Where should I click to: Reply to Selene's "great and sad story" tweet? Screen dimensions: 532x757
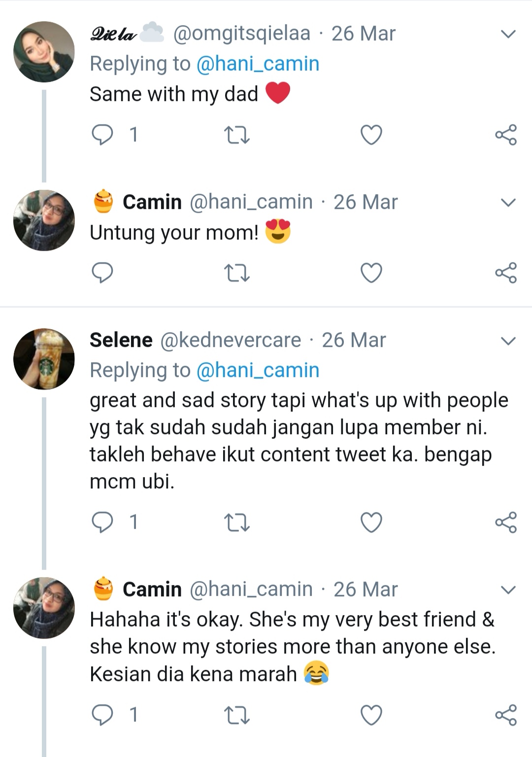tap(102, 522)
